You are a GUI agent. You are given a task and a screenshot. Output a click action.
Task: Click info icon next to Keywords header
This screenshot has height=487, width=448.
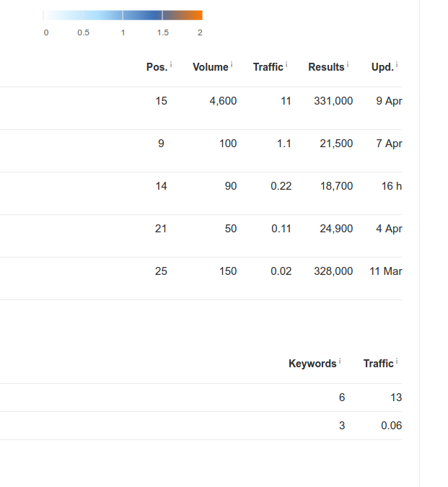tap(340, 361)
